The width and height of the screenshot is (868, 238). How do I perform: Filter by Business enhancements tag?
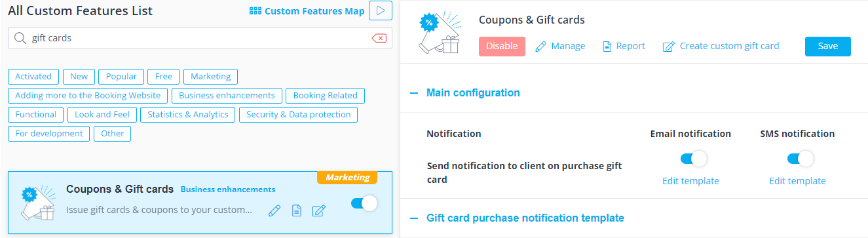pos(227,95)
